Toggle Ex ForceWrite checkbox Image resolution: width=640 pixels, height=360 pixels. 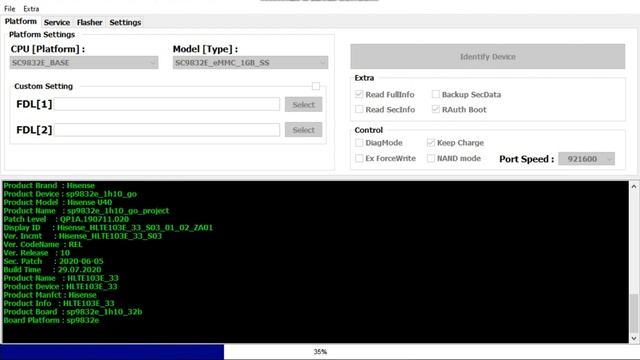pyautogui.click(x=359, y=158)
